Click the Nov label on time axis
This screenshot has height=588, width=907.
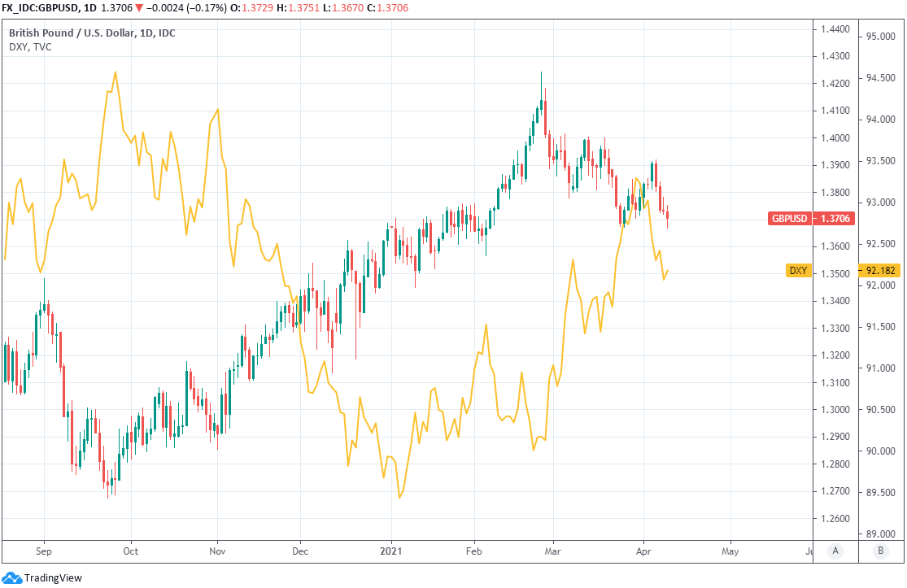216,551
